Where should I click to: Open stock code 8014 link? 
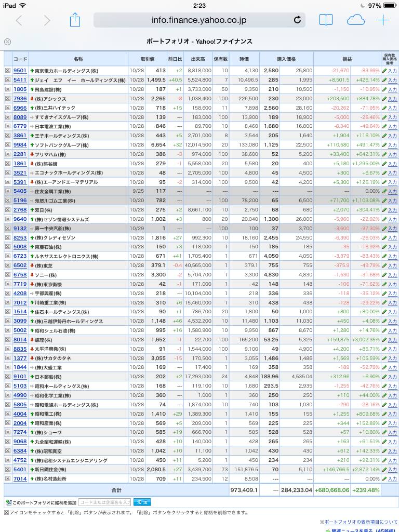(x=20, y=339)
